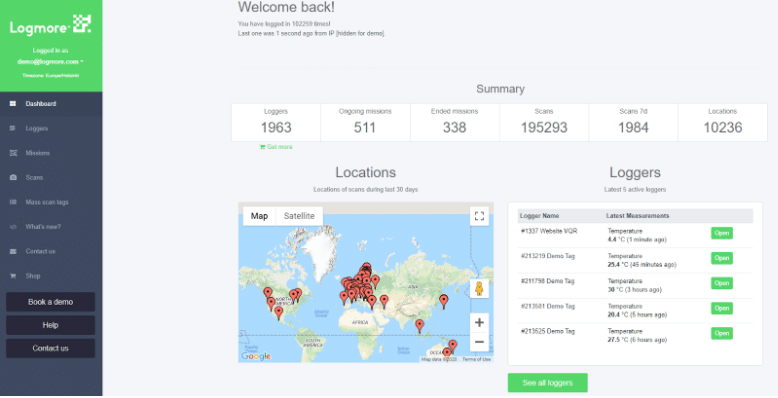Click the See all loggers button
The height and width of the screenshot is (398, 778).
[547, 383]
